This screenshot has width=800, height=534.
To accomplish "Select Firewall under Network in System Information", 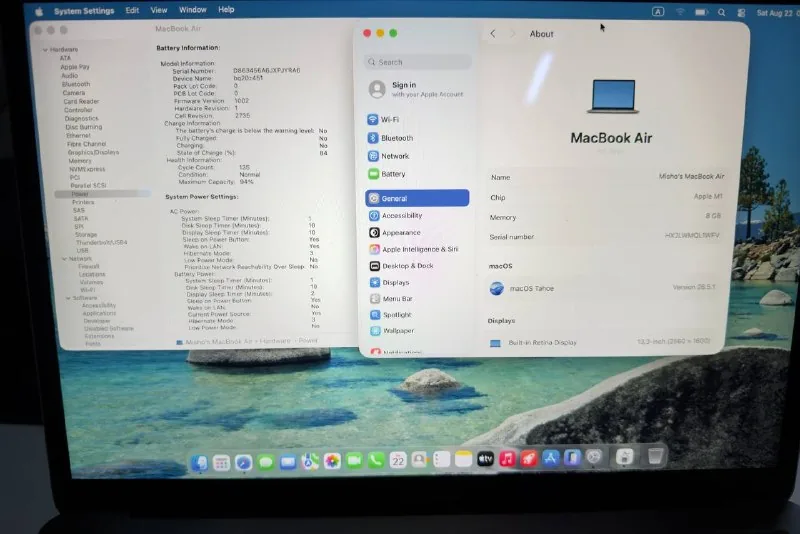I will pos(89,266).
